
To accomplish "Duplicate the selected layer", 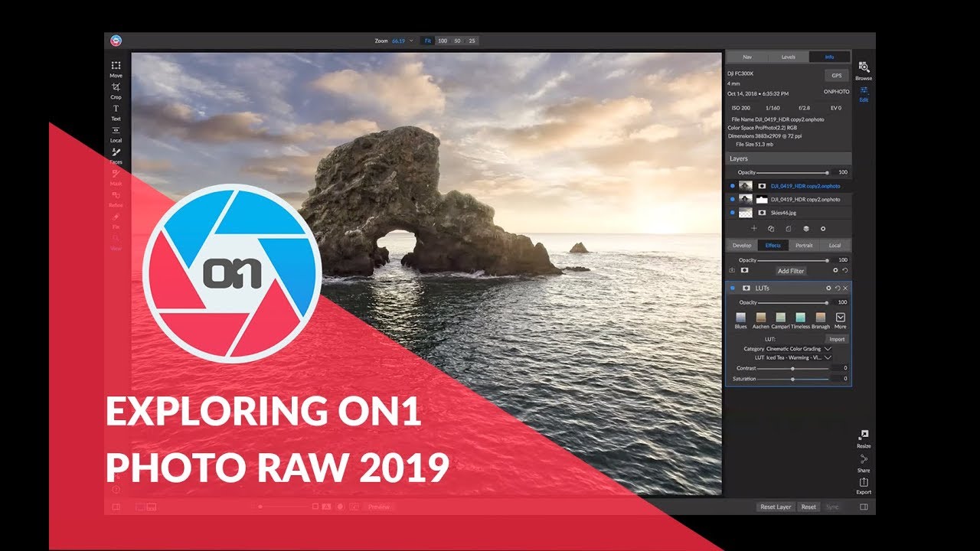I will click(x=771, y=229).
